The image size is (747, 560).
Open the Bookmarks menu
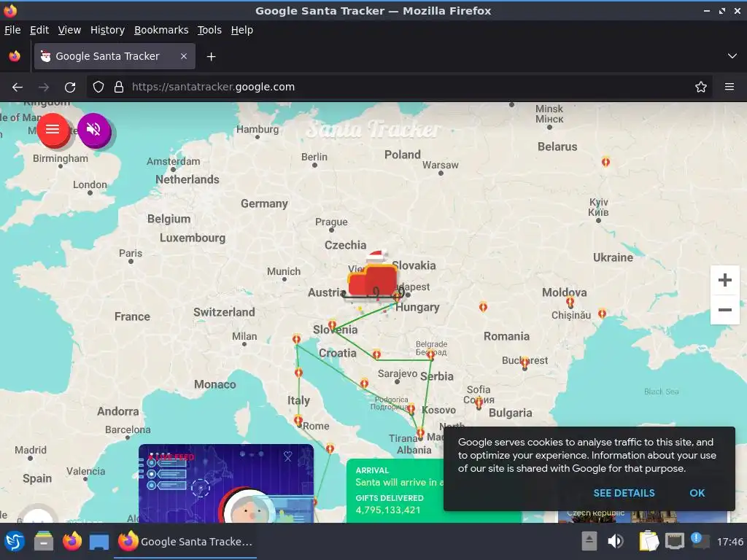(x=161, y=30)
